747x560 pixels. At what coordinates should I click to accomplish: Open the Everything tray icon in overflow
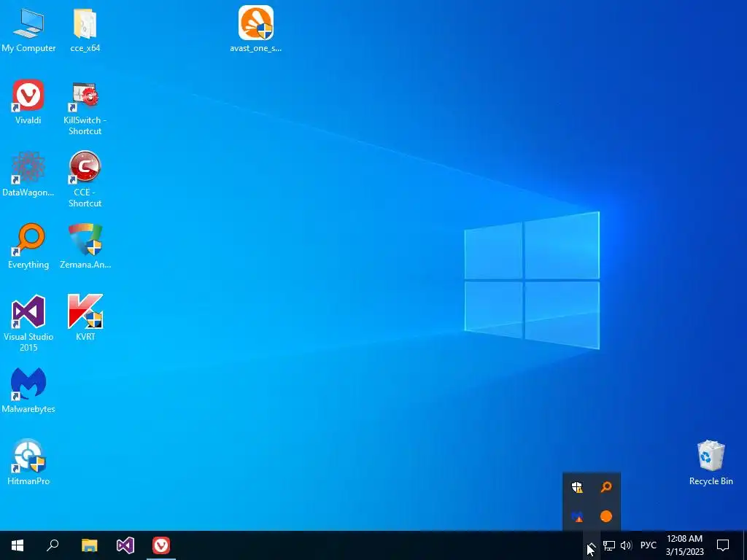tap(606, 487)
